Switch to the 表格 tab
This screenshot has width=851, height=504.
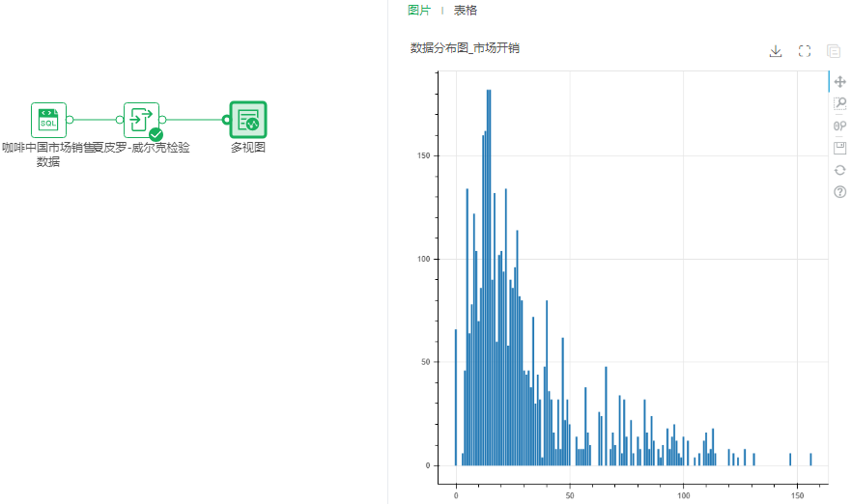click(466, 11)
